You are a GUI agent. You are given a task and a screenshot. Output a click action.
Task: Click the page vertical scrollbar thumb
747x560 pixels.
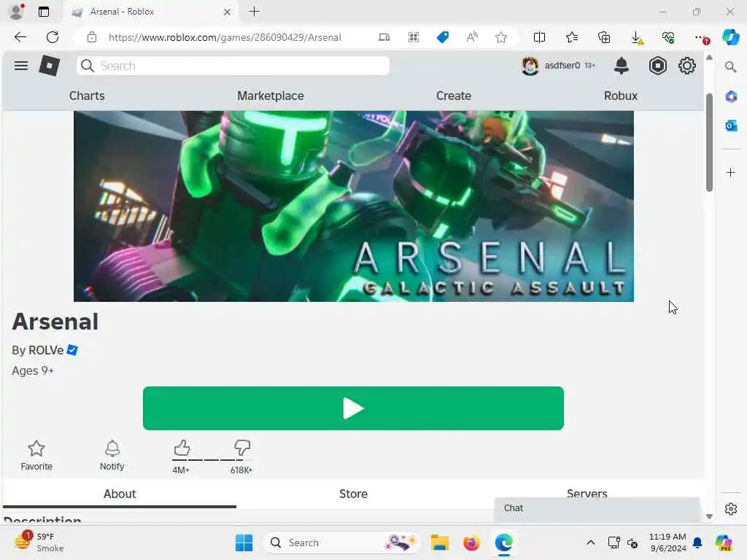tap(709, 142)
